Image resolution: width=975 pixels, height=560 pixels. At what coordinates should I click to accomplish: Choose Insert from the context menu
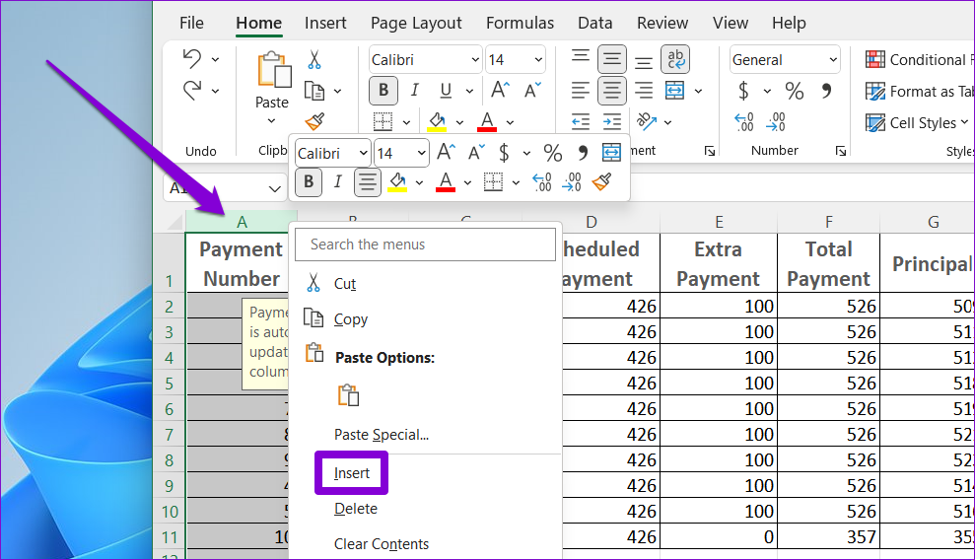[x=352, y=473]
